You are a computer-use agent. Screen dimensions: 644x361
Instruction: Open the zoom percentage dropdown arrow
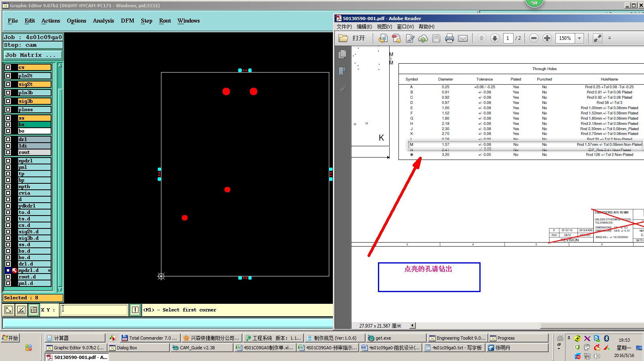(580, 38)
